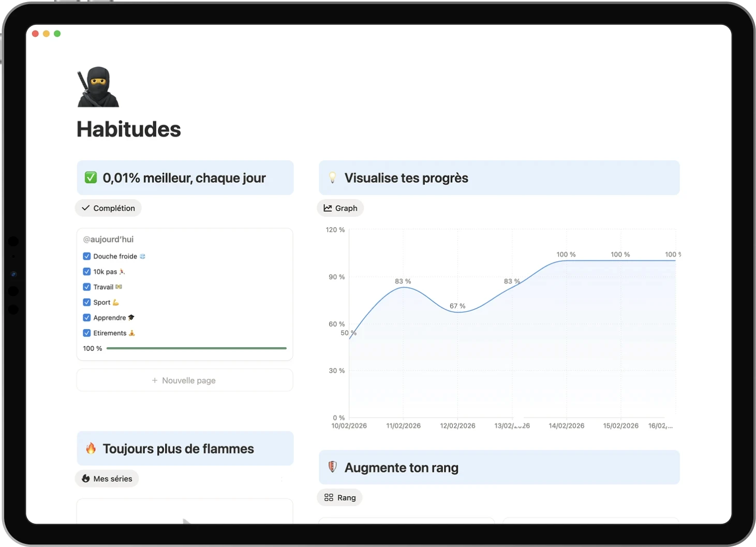Click the green check emoji in 0,01% meilleur
Viewport: 756px width, 547px height.
pos(92,178)
